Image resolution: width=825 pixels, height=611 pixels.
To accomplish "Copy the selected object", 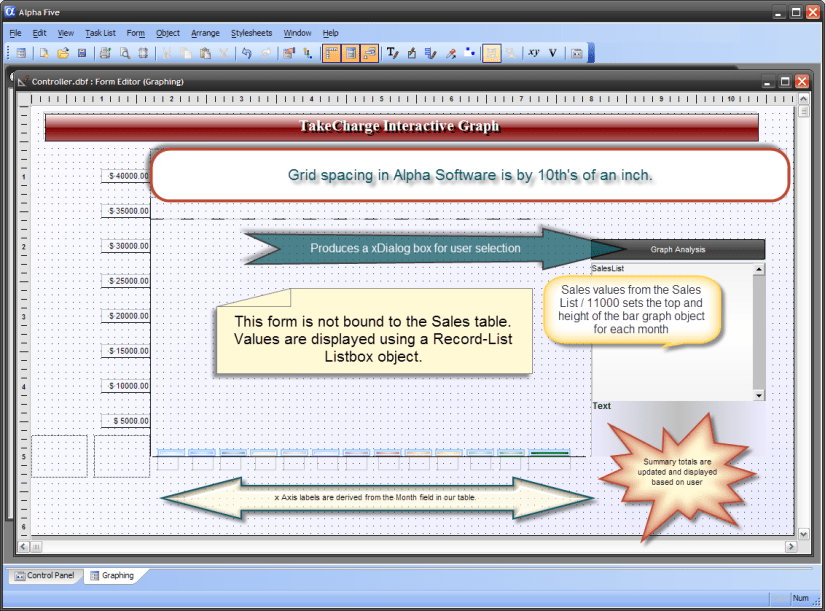I will click(x=186, y=53).
